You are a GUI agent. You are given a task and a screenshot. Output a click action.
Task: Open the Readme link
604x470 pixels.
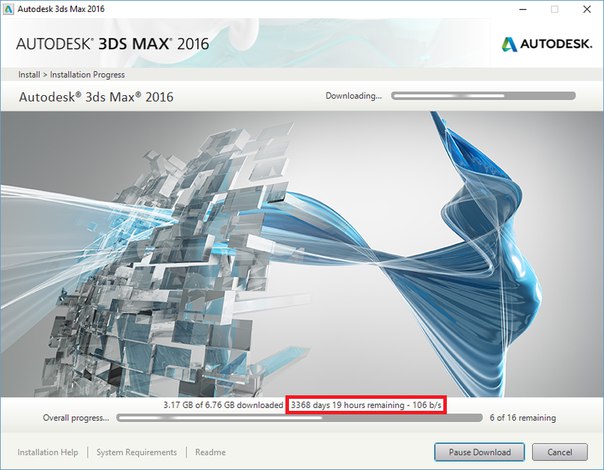pos(210,453)
